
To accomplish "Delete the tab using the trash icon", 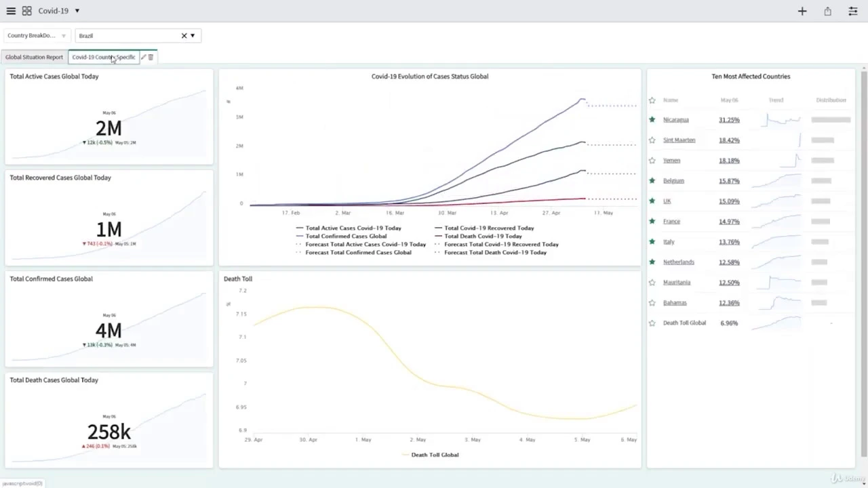I will click(x=151, y=57).
